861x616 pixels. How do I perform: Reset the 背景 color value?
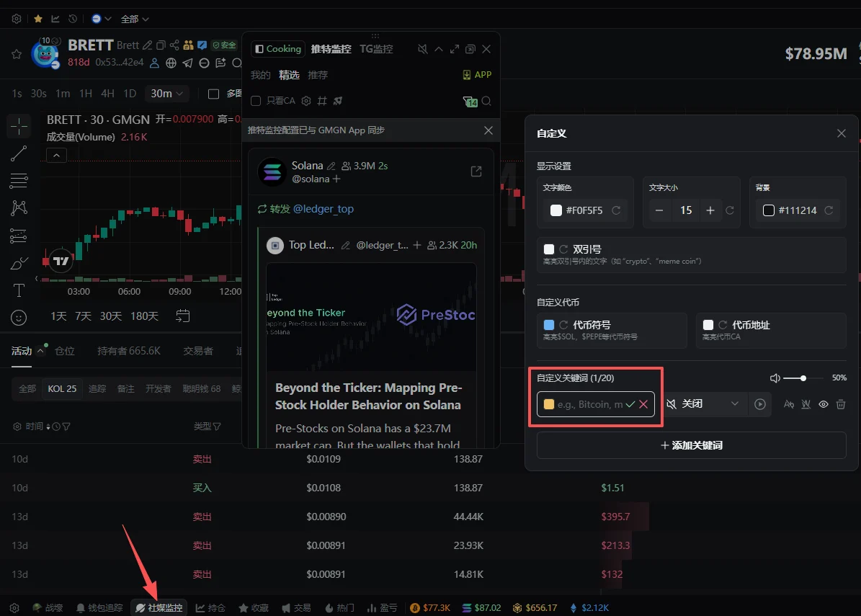[x=829, y=210]
